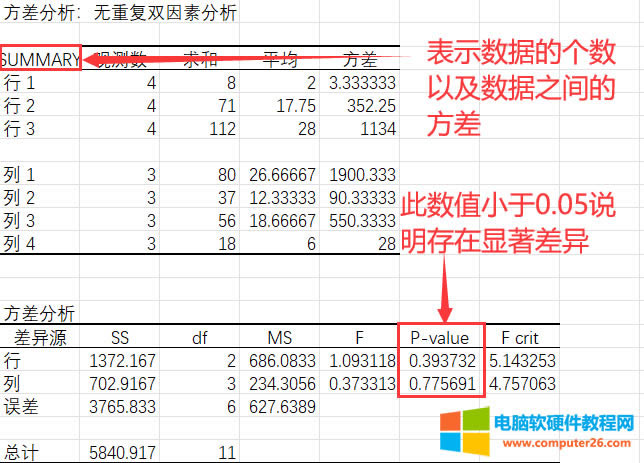
Task: Click the SS value 702.9167
Action: click(x=122, y=384)
